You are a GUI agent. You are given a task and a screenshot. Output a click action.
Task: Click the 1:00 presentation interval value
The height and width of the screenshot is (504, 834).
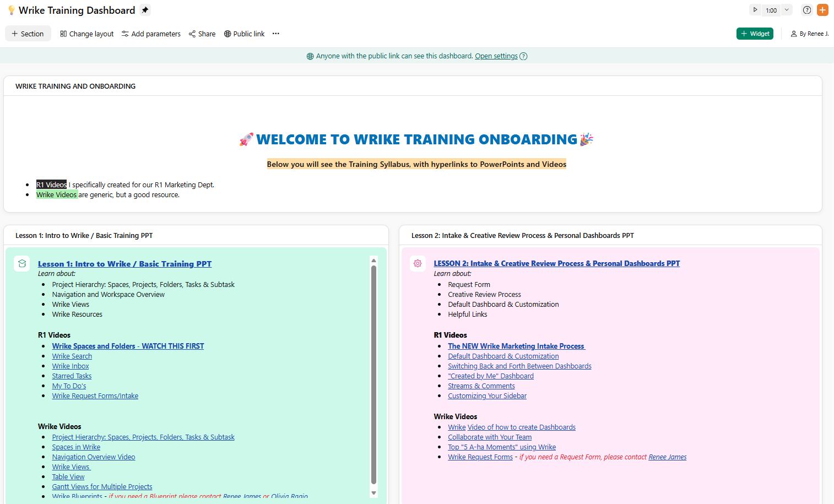[771, 10]
